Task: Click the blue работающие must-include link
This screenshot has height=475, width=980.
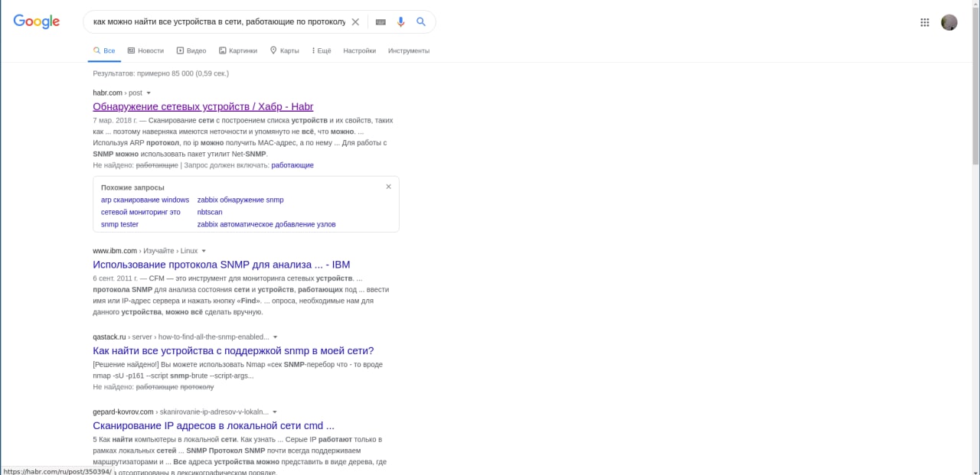Action: (292, 165)
